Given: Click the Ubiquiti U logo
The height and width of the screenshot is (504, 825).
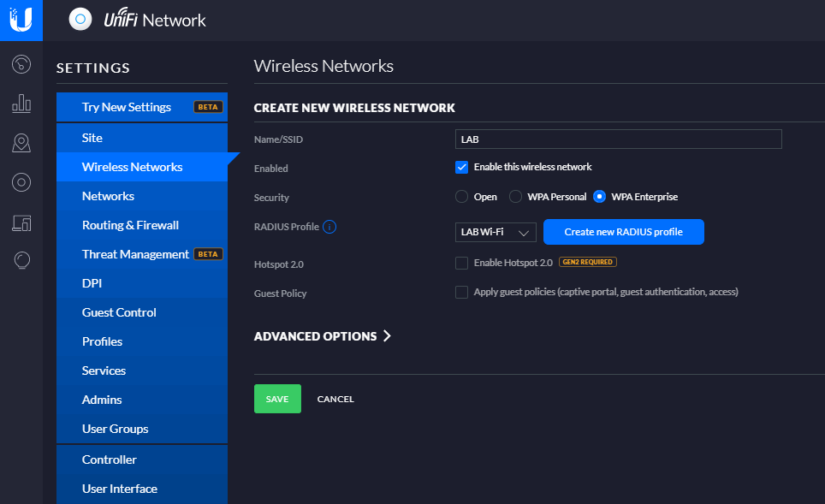Looking at the screenshot, I should [x=21, y=20].
